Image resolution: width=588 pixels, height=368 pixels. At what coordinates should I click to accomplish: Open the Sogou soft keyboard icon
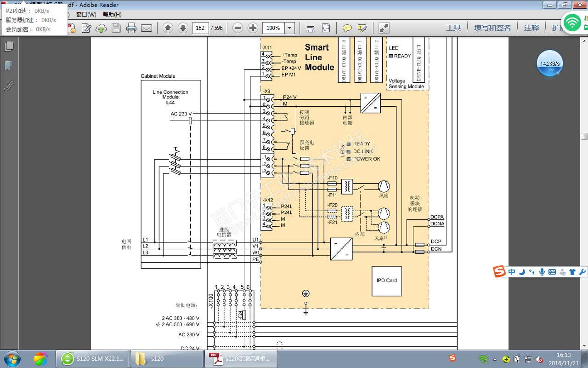click(x=552, y=272)
